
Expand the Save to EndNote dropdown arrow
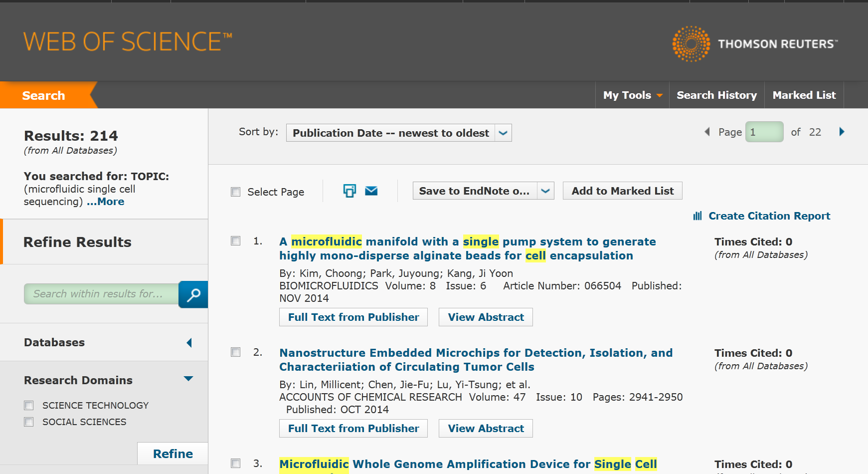(545, 191)
